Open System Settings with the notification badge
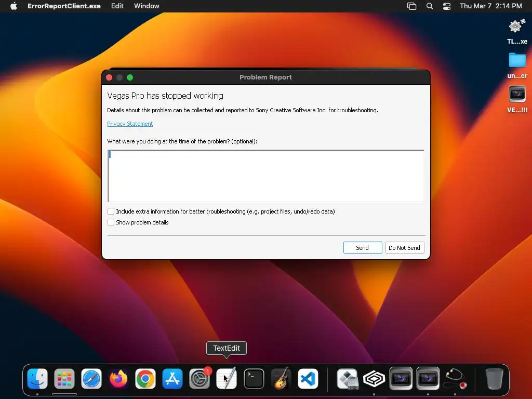The height and width of the screenshot is (399, 532). click(199, 379)
